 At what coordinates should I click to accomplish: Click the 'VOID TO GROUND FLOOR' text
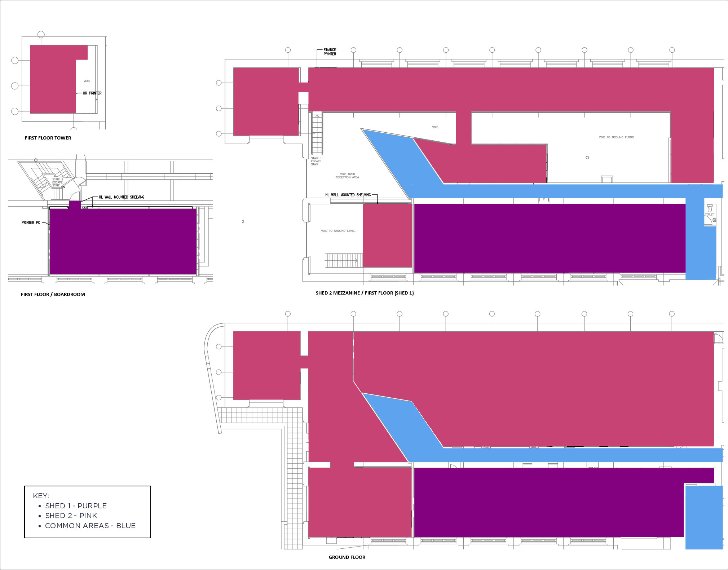[616, 137]
